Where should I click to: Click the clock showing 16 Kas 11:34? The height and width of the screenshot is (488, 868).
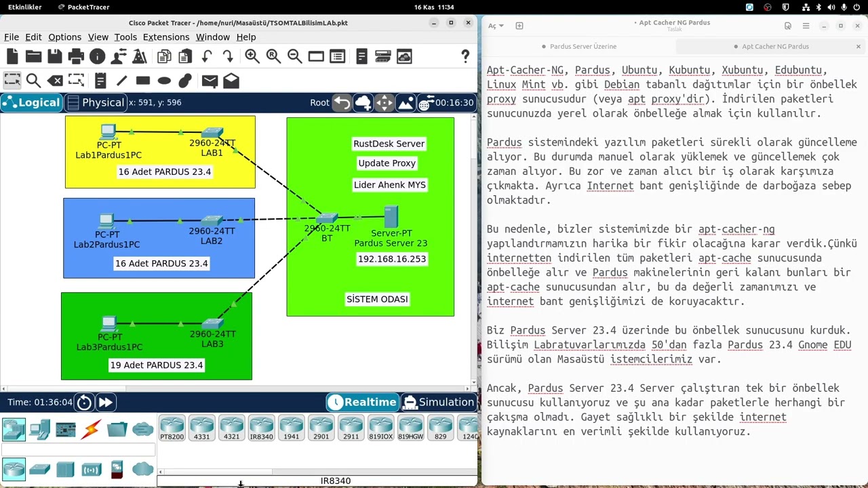point(434,7)
